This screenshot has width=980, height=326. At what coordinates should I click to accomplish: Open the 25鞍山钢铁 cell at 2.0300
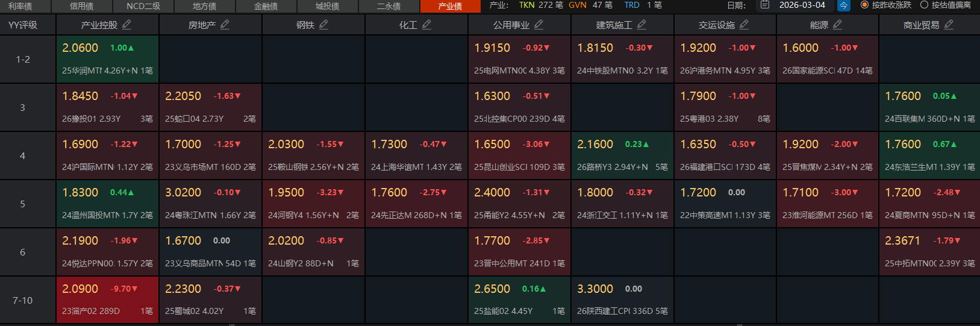(x=313, y=155)
